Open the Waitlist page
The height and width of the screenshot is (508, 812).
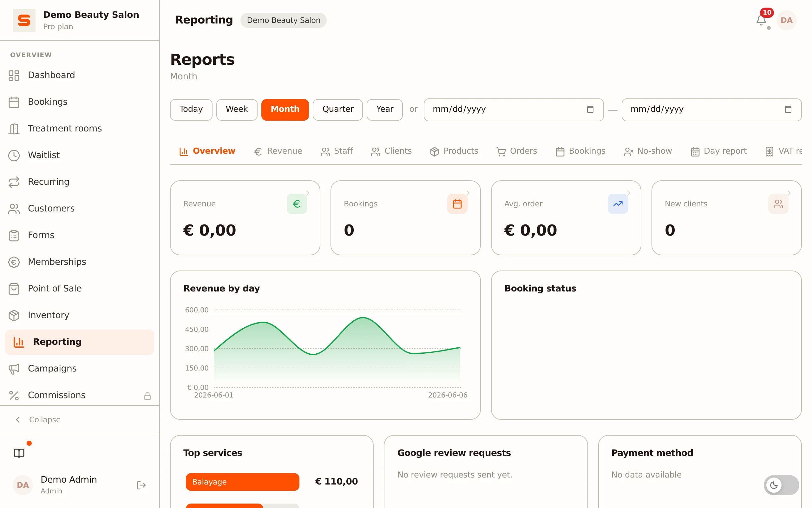tap(80, 155)
